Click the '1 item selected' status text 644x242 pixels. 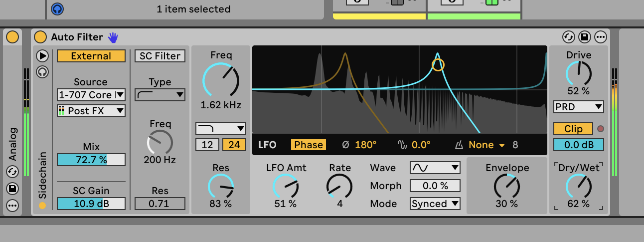tap(193, 9)
